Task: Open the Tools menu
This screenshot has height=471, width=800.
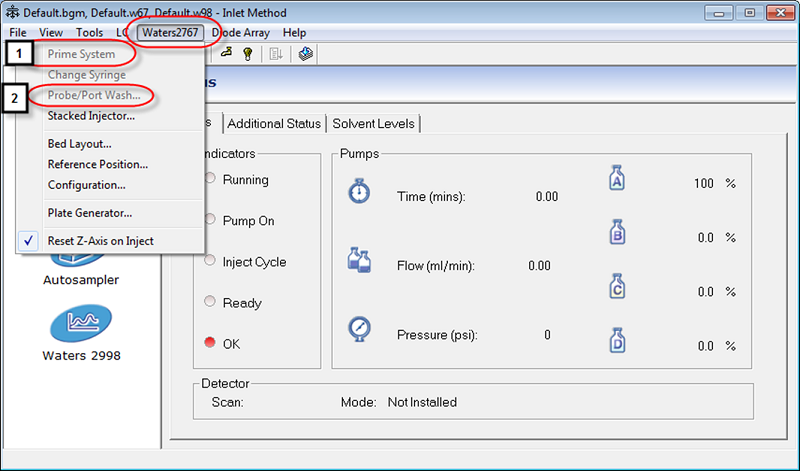Action: tap(89, 33)
